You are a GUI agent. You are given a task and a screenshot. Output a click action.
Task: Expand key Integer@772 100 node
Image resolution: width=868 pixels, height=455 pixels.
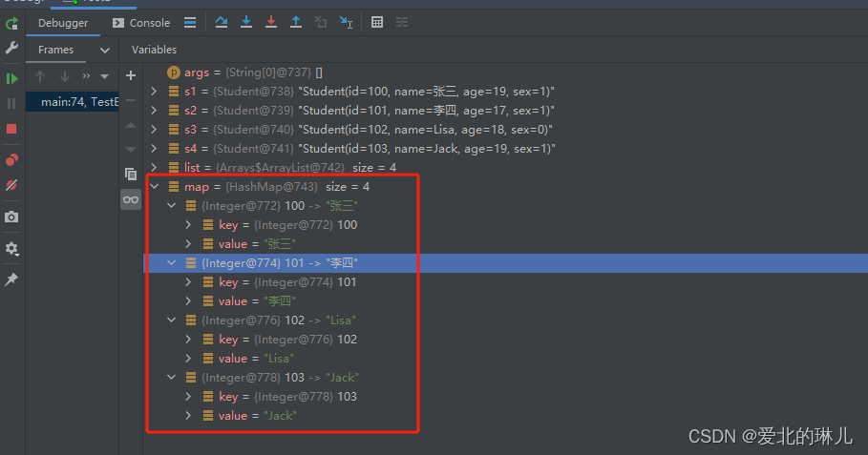(189, 224)
